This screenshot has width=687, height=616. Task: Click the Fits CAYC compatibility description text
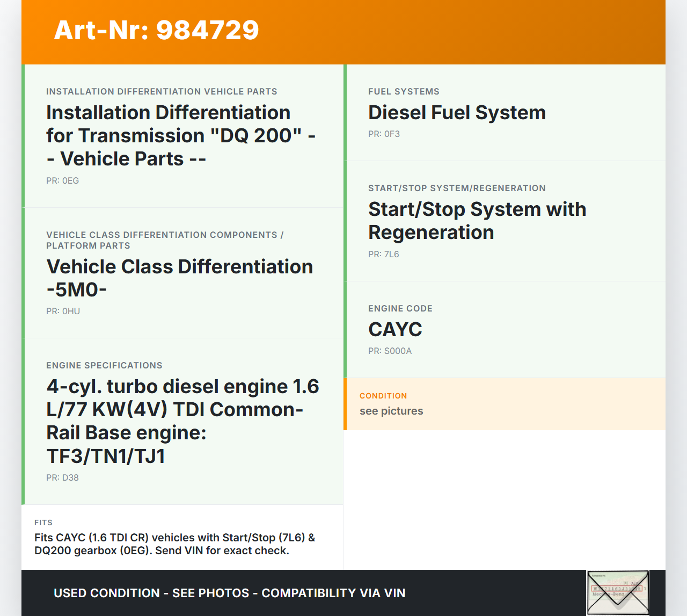(x=174, y=544)
